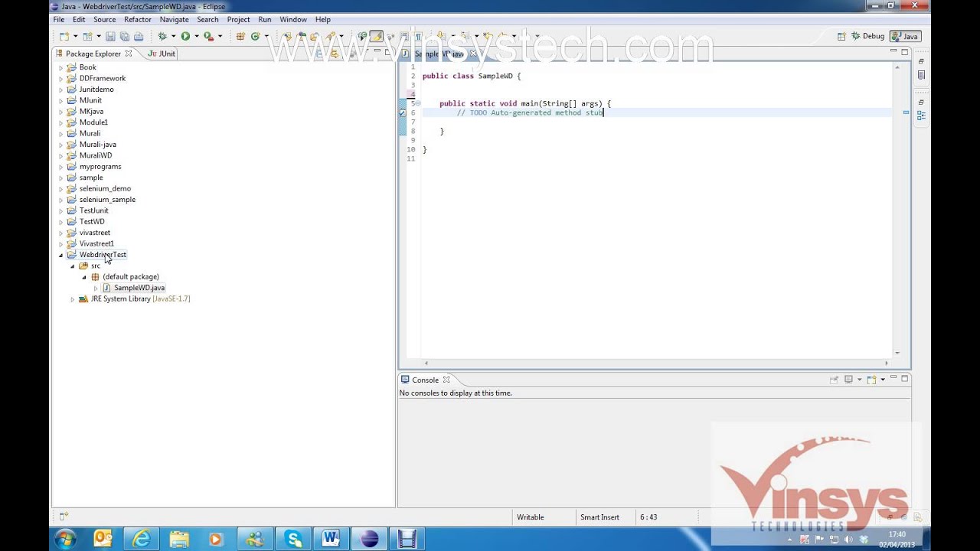The height and width of the screenshot is (551, 980).
Task: Open Display Selected Console dropdown arrow
Action: (859, 379)
